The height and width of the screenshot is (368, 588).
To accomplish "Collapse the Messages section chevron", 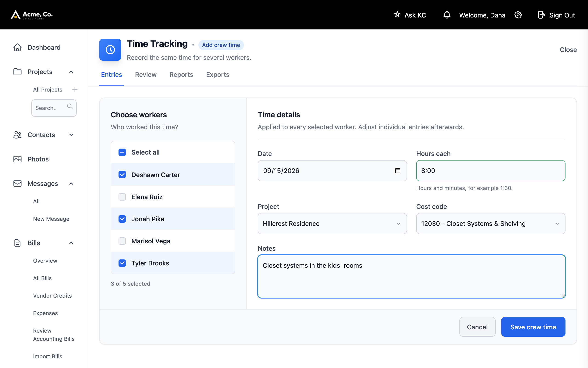I will point(71,184).
